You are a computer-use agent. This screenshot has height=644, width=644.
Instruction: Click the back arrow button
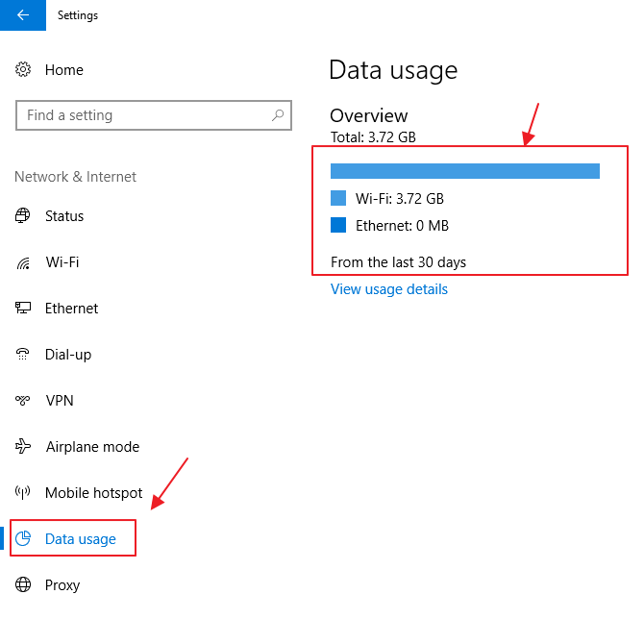[22, 15]
